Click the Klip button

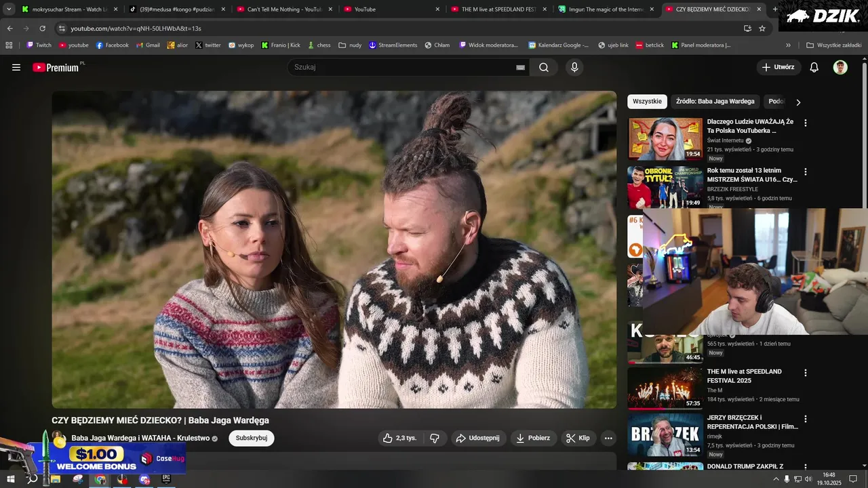[578, 438]
